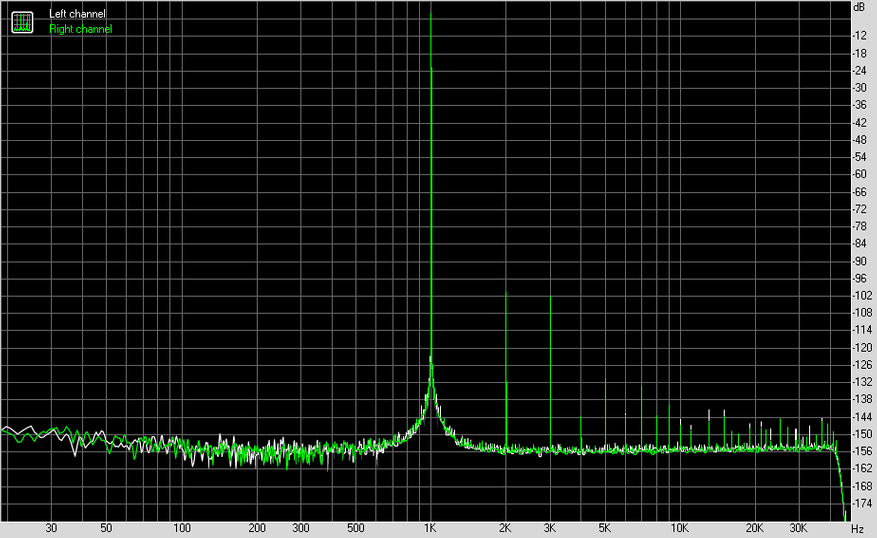Click the 1K fundamental peak tip
This screenshot has width=877, height=538.
[431, 13]
